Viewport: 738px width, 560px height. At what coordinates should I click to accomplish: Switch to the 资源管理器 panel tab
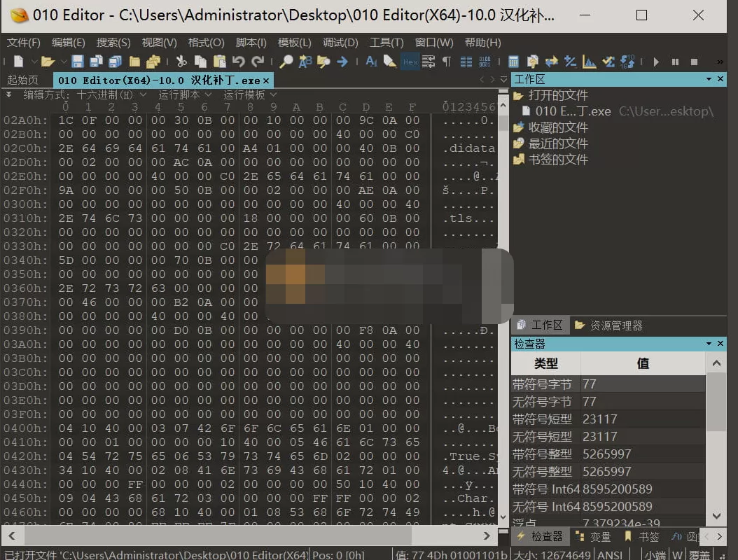[609, 325]
